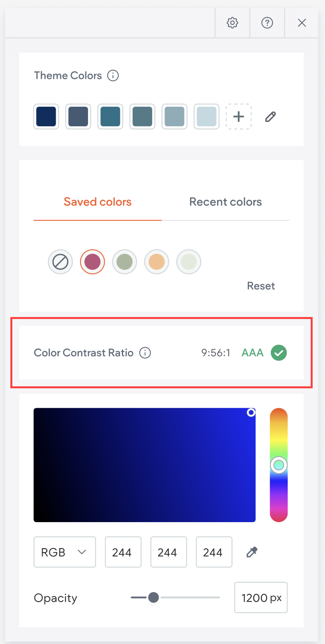Switch to the Recent colors tab
Viewport: 325px width, 644px height.
click(x=225, y=202)
